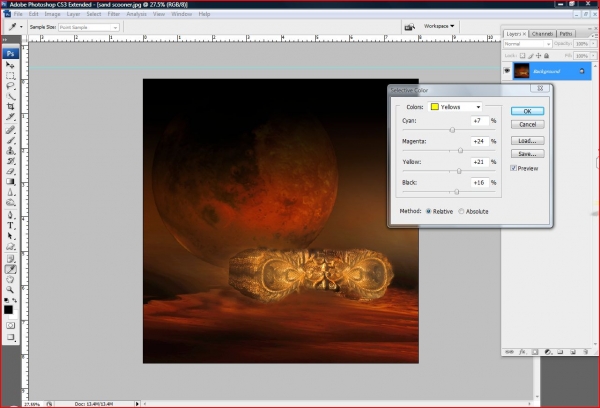
Task: Expand the layer Fill slider arrow
Action: (x=593, y=56)
